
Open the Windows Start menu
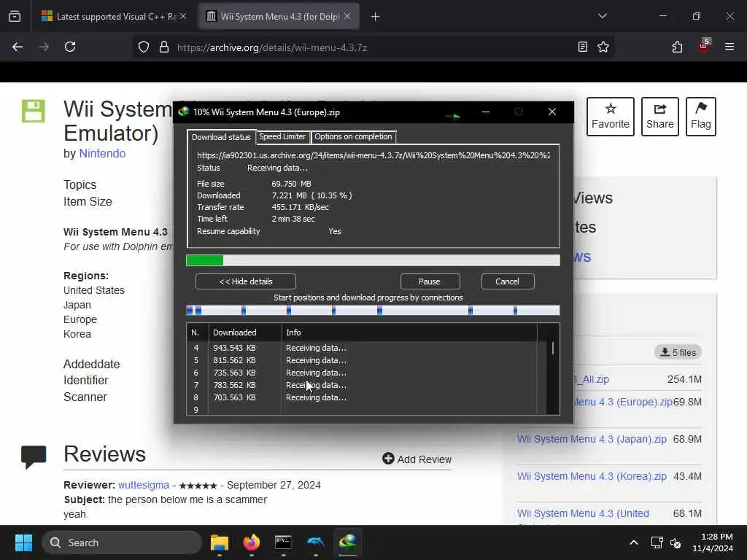pyautogui.click(x=23, y=542)
